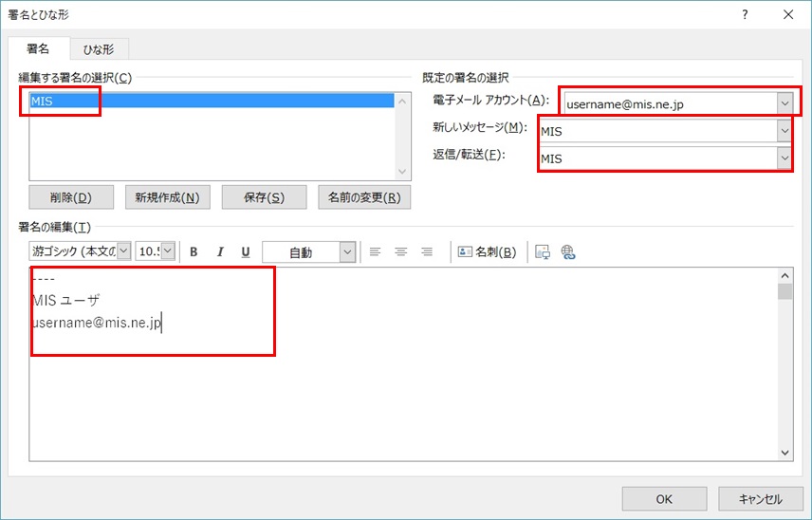Click the username@mis.ne.jp line in editor

tap(97, 323)
